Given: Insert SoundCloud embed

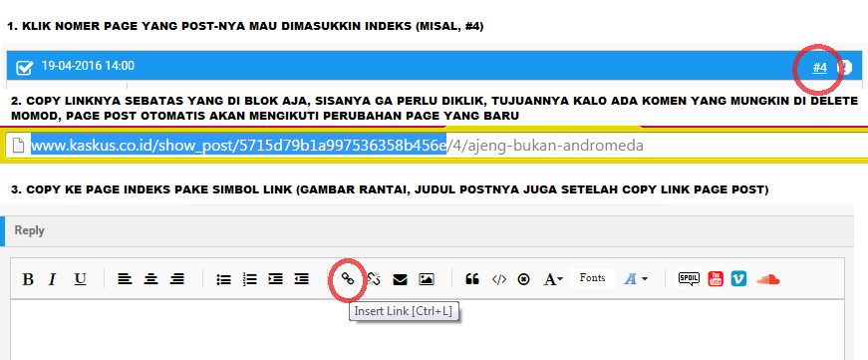Looking at the screenshot, I should pyautogui.click(x=767, y=278).
